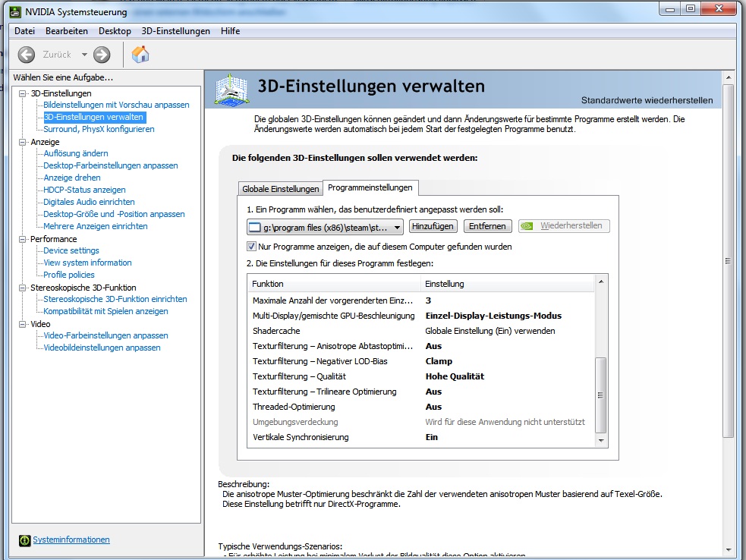Open the Bearbeiten menu
The image size is (746, 560).
pyautogui.click(x=67, y=31)
